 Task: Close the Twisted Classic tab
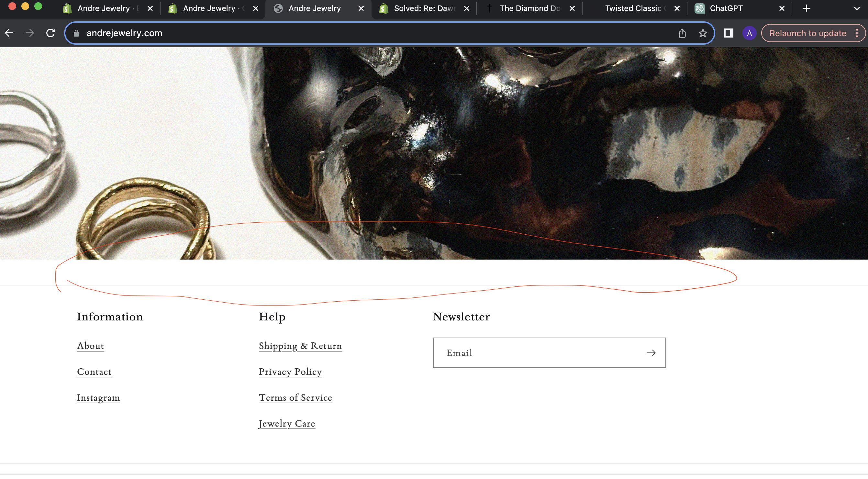[x=677, y=8]
